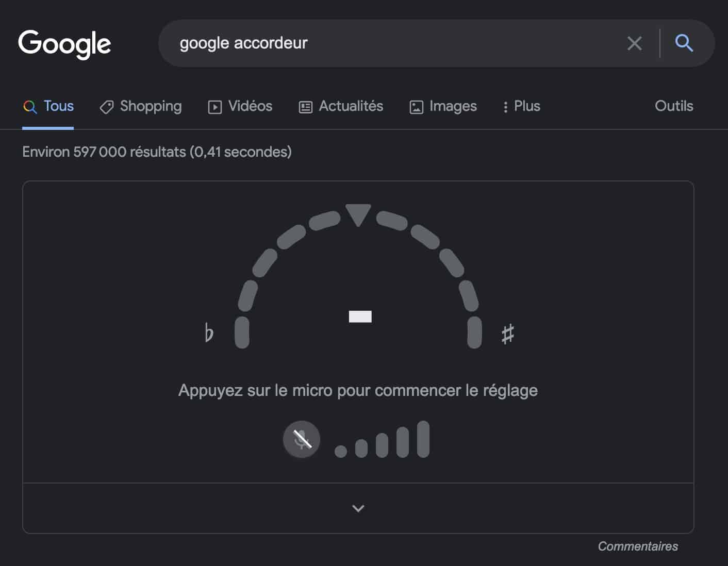728x566 pixels.
Task: Click the white note indicator in gauge
Action: 360,317
